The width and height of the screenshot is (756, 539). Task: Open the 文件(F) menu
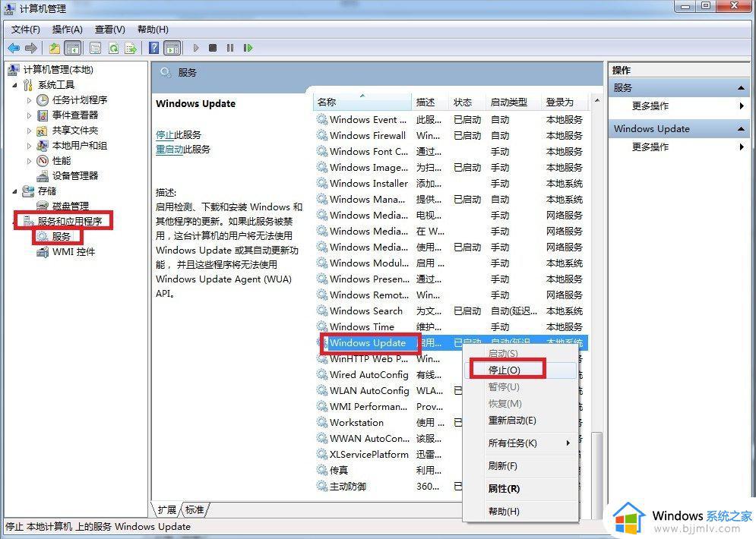point(26,30)
